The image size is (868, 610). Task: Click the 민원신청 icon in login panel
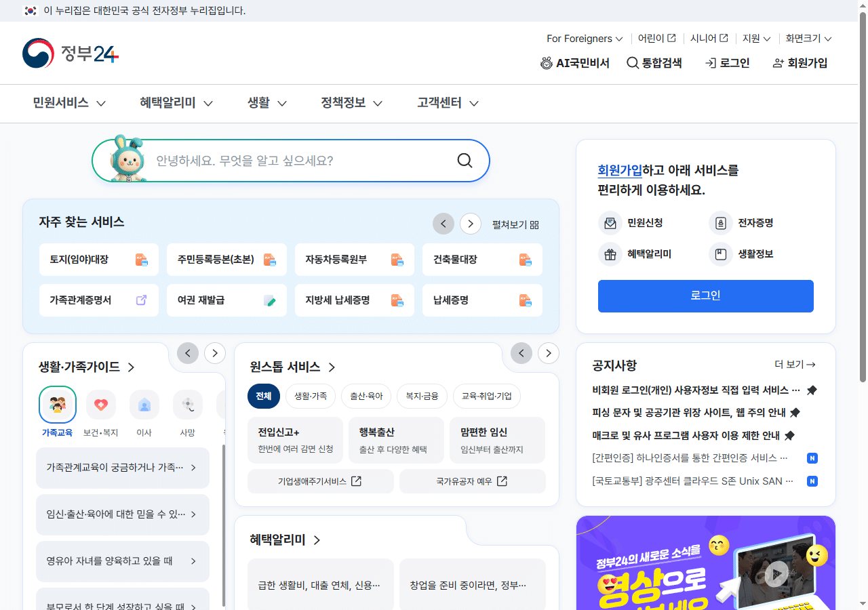[x=610, y=223]
